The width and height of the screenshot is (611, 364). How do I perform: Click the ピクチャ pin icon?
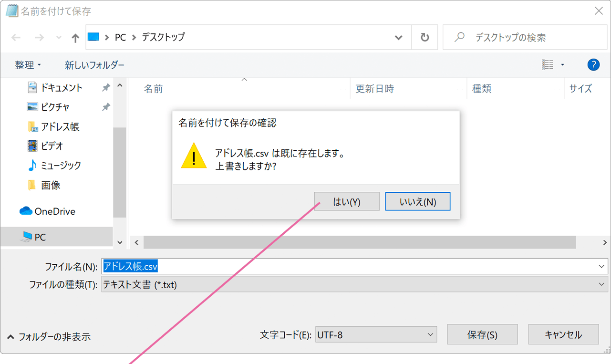click(x=106, y=107)
